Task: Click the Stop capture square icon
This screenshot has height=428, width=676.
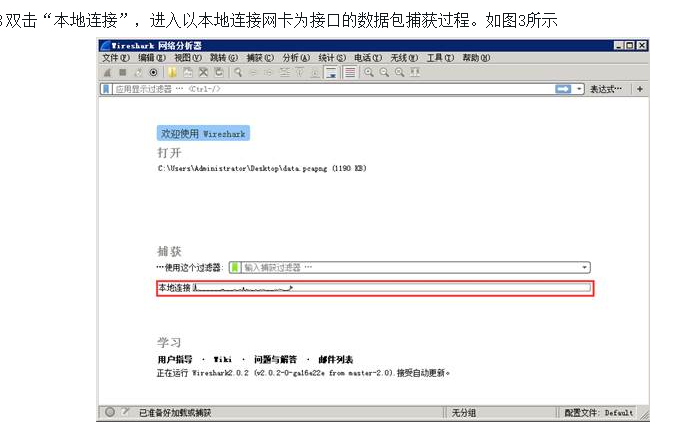Action: pyautogui.click(x=123, y=72)
